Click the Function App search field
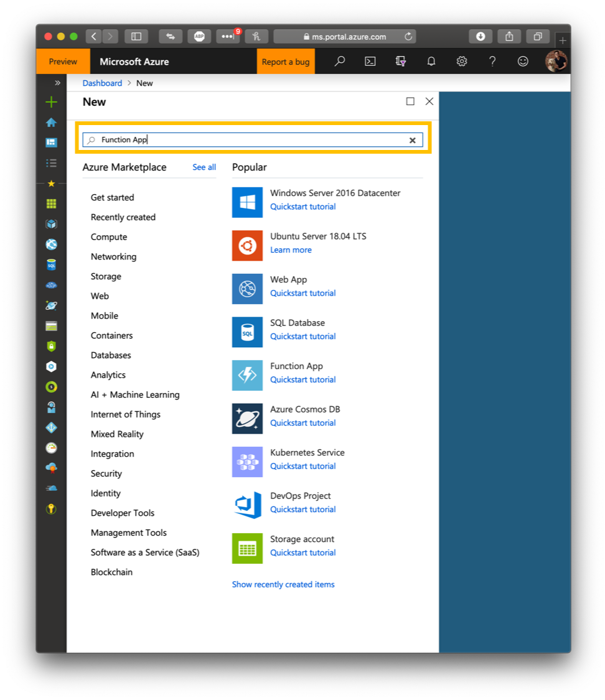 pyautogui.click(x=253, y=140)
